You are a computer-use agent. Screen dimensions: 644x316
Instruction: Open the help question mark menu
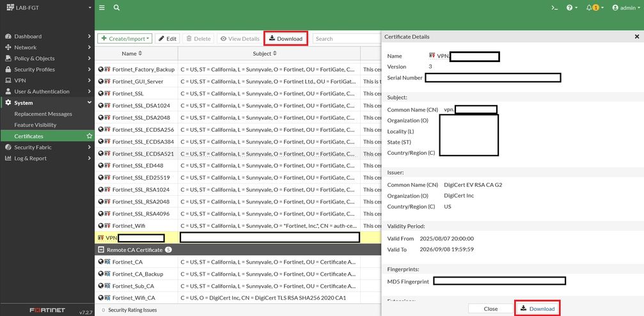(x=572, y=8)
